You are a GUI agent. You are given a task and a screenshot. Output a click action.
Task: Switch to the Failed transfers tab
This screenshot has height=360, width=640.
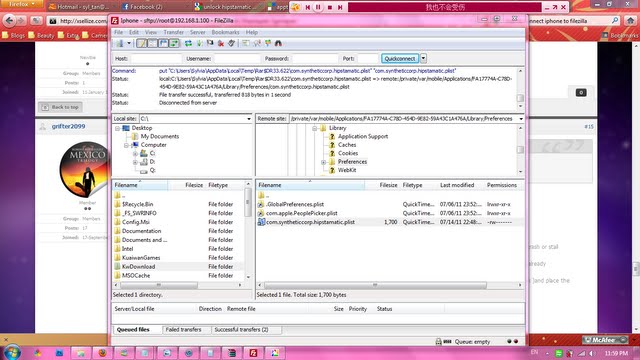[183, 329]
